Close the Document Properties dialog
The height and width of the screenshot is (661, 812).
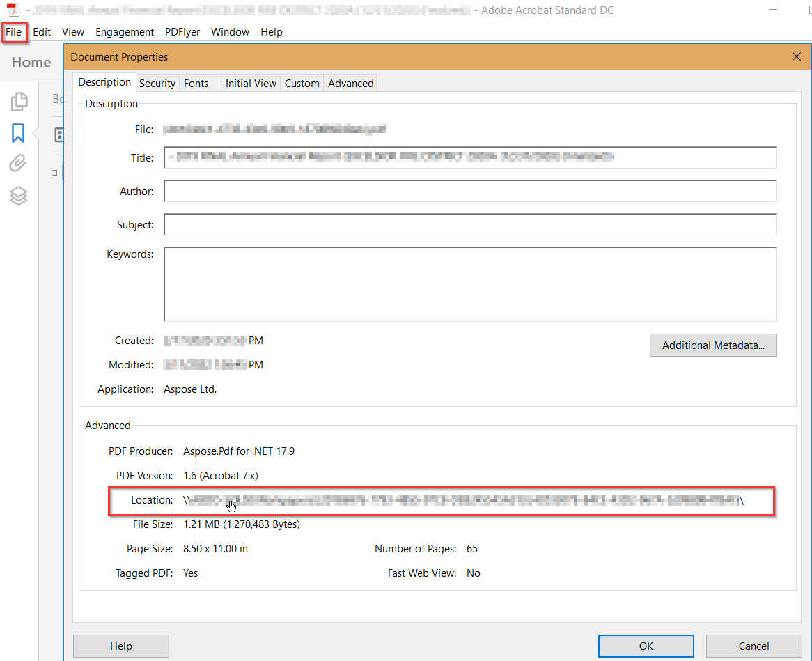[x=797, y=56]
